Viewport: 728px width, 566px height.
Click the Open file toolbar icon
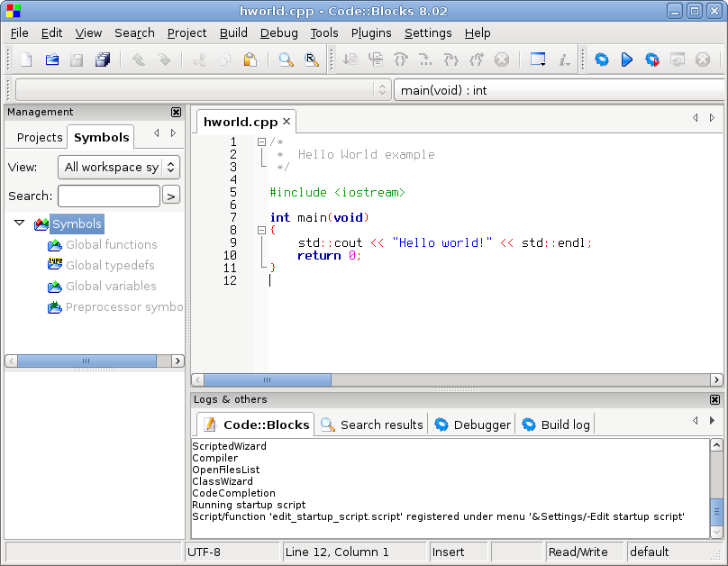(x=51, y=60)
